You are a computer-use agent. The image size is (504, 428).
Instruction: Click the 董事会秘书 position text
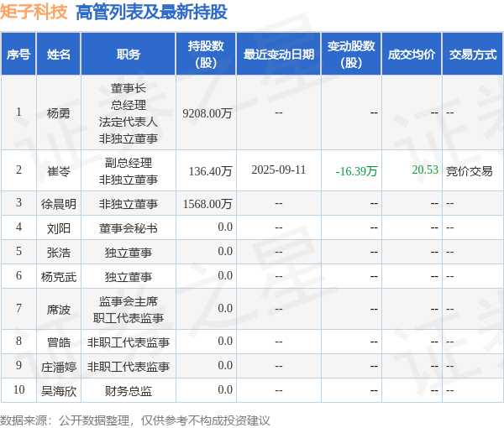129,228
